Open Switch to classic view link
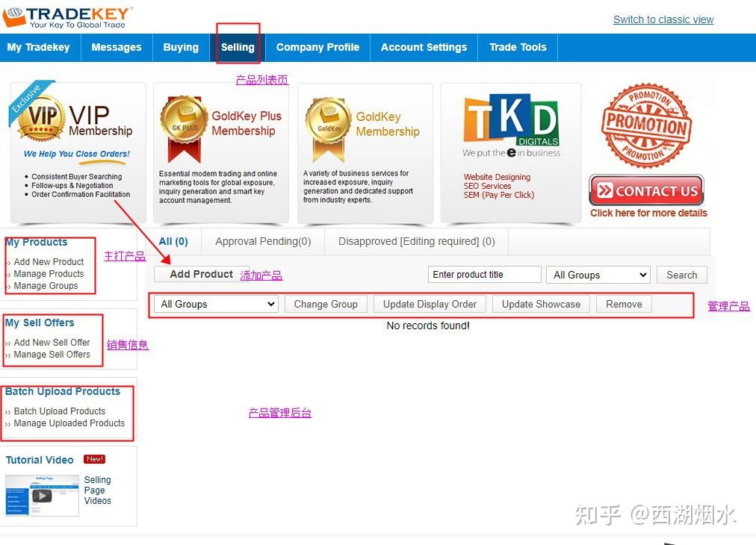756x545 pixels. (x=663, y=19)
